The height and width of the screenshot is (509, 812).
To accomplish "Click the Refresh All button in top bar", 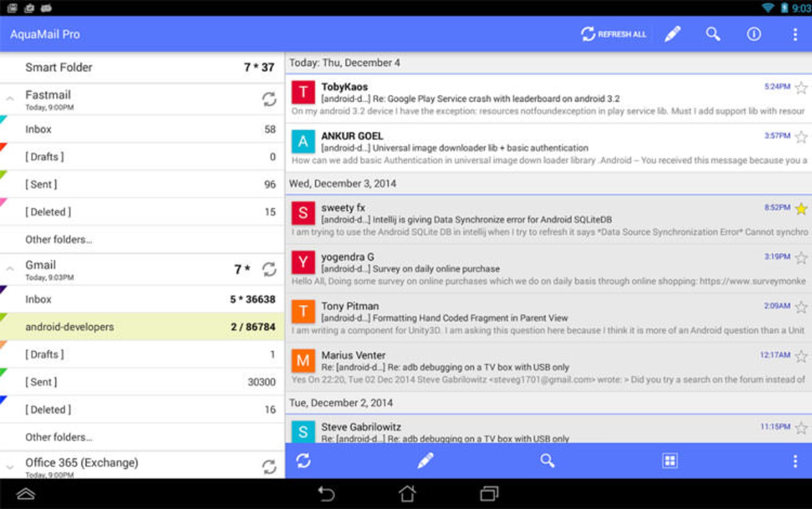I will pyautogui.click(x=613, y=34).
